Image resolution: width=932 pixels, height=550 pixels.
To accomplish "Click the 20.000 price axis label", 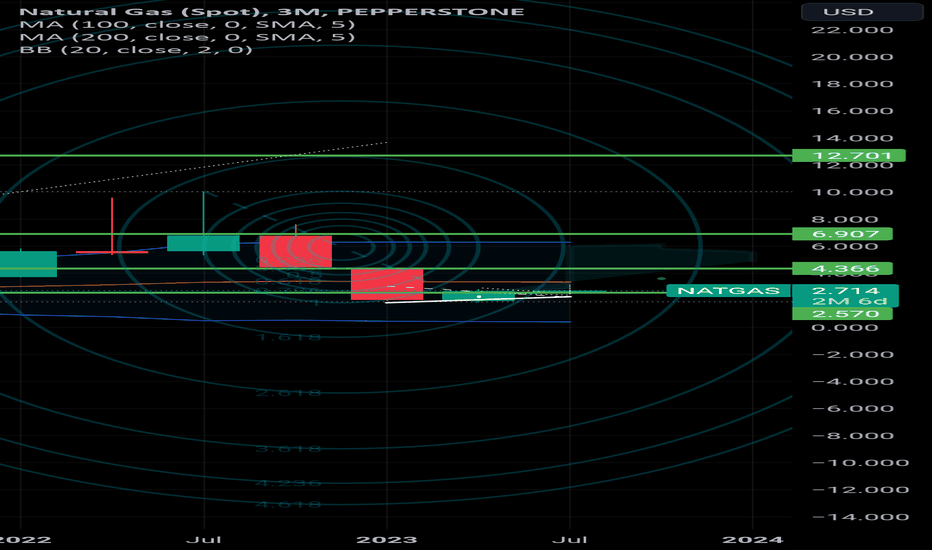I will pos(852,57).
